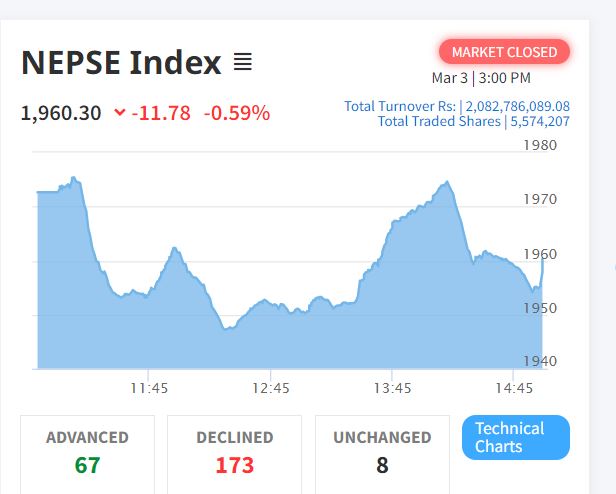Open the Technical Charts button
This screenshot has width=616, height=494.
click(x=515, y=437)
